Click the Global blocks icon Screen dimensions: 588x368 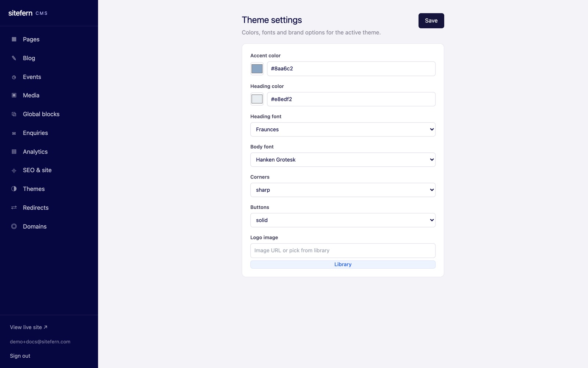pyautogui.click(x=14, y=114)
